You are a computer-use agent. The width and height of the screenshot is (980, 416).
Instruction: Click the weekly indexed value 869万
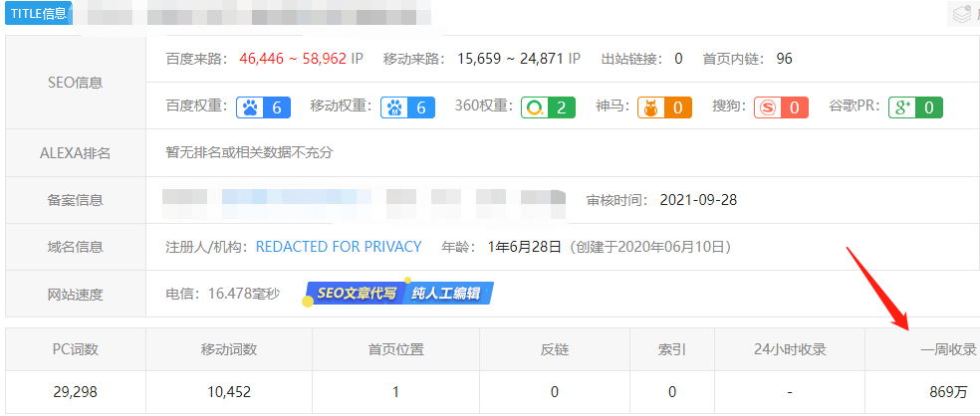(948, 392)
